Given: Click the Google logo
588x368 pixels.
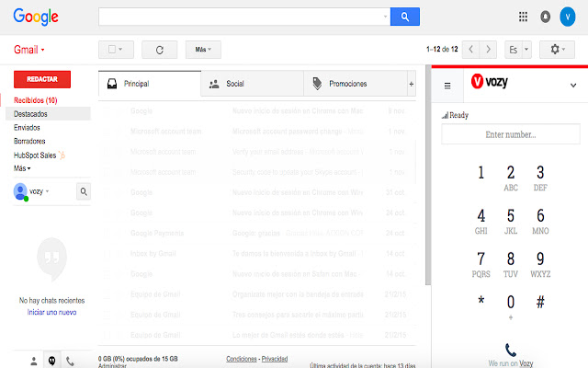Looking at the screenshot, I should [x=36, y=17].
